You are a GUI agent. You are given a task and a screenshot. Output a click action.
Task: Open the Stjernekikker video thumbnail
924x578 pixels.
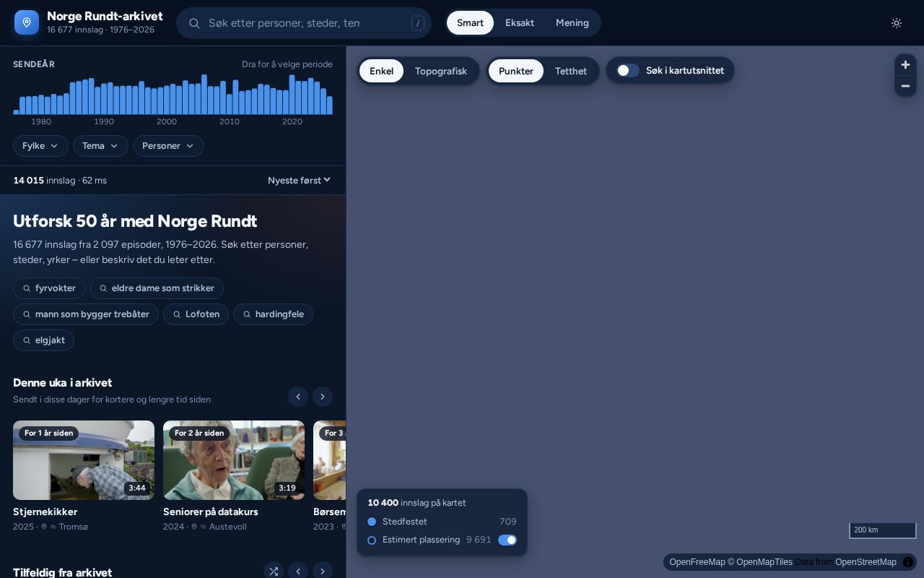tap(84, 460)
